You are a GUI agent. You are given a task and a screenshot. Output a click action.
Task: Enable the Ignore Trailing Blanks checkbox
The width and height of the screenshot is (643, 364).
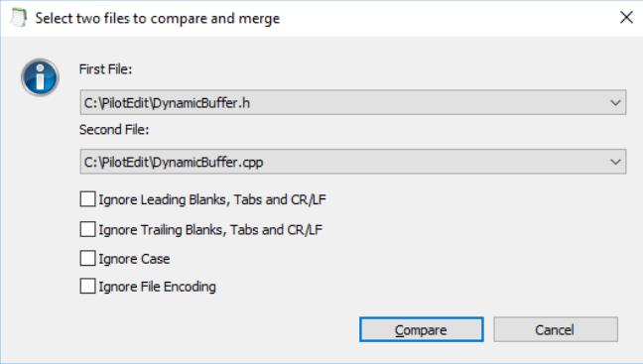(x=87, y=229)
